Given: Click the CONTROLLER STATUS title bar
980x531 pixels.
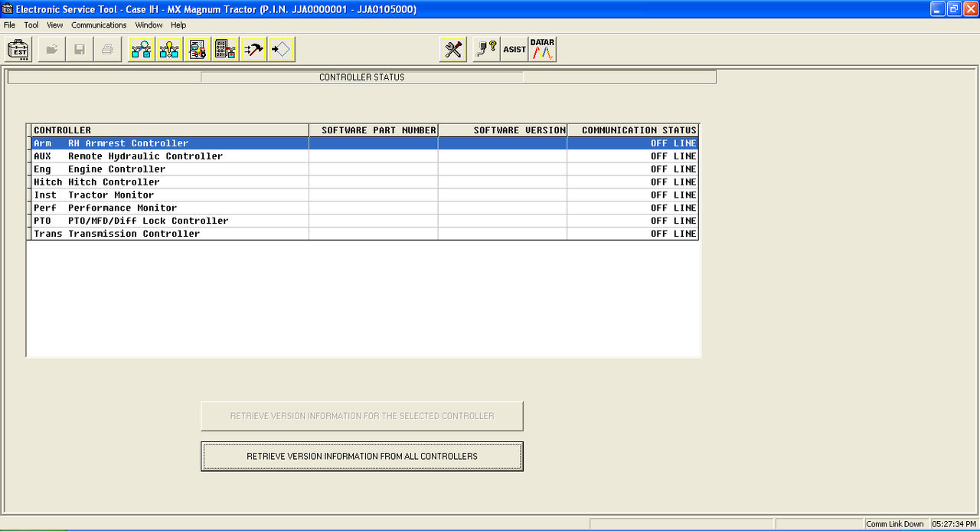Looking at the screenshot, I should point(362,77).
